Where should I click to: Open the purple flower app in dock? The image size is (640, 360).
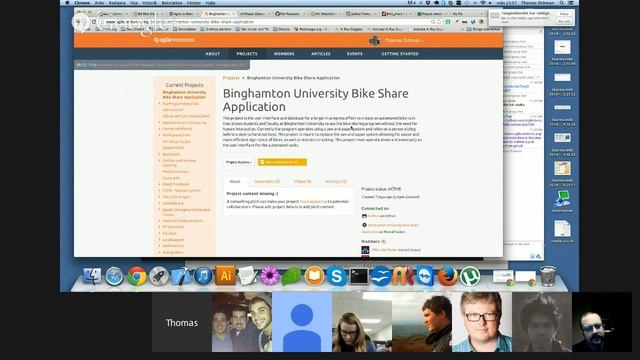point(270,276)
